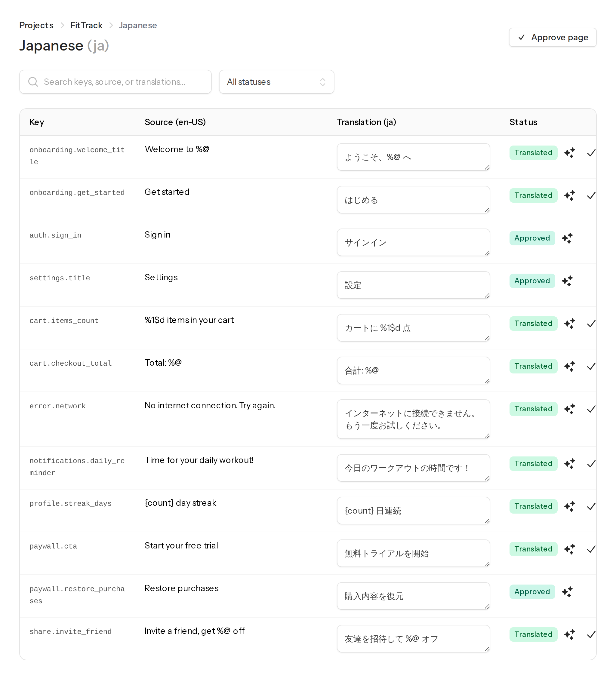Click AI suggest sparkle for onboarding.get_started
Viewport: 616px width, 694px height.
pyautogui.click(x=569, y=195)
